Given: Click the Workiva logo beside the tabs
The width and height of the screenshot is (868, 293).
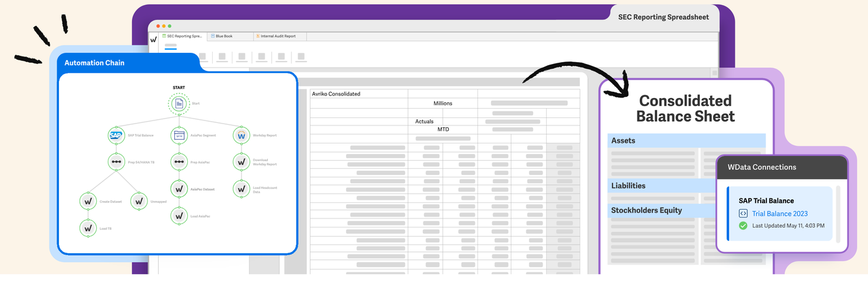Looking at the screenshot, I should pyautogui.click(x=154, y=38).
